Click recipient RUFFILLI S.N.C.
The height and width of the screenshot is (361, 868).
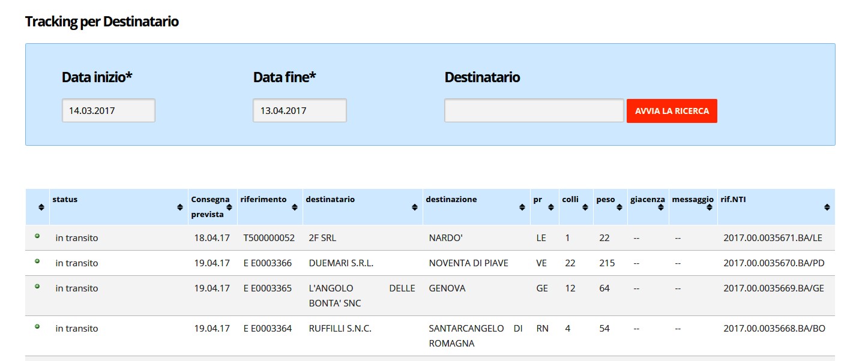click(x=340, y=329)
